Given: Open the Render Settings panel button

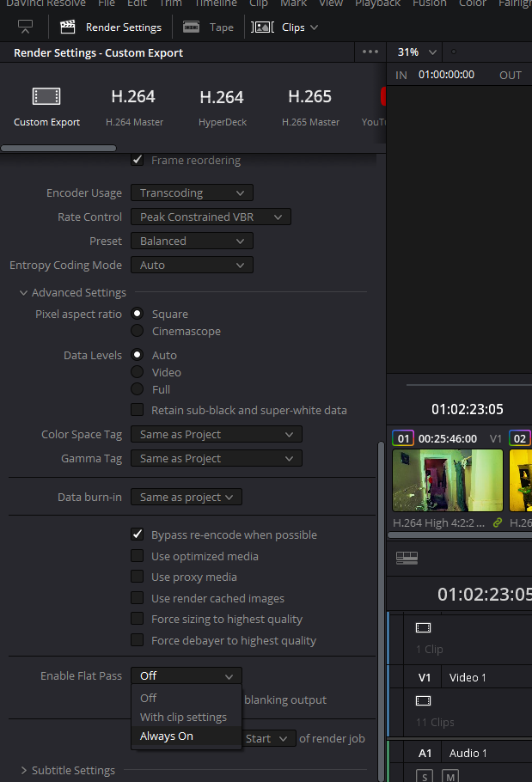Looking at the screenshot, I should (x=111, y=27).
